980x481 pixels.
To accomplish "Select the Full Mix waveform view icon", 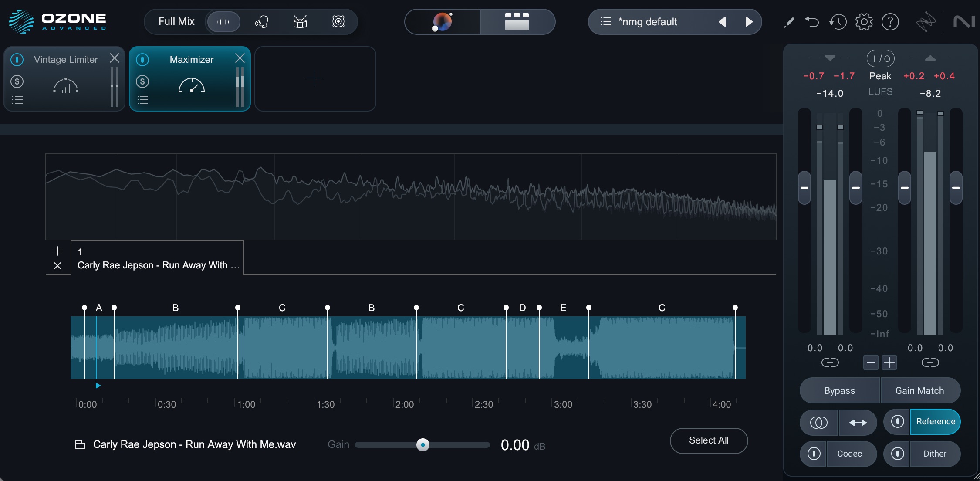I will coord(223,21).
